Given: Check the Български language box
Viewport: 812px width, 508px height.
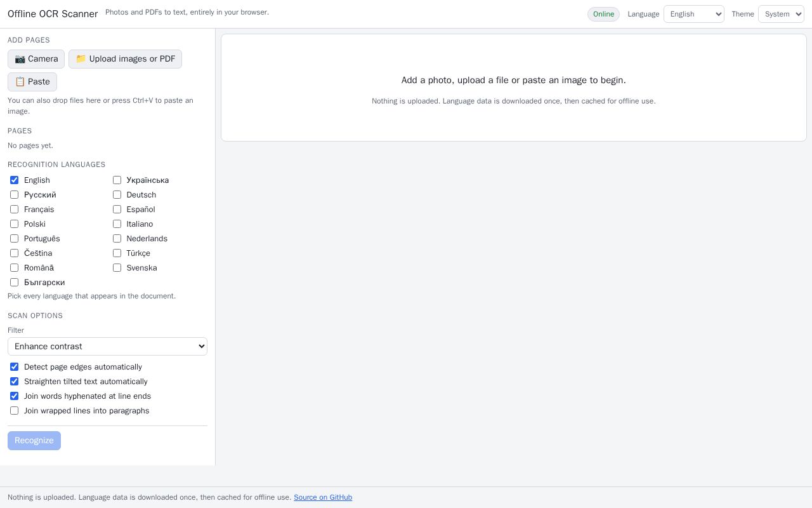Looking at the screenshot, I should point(14,283).
